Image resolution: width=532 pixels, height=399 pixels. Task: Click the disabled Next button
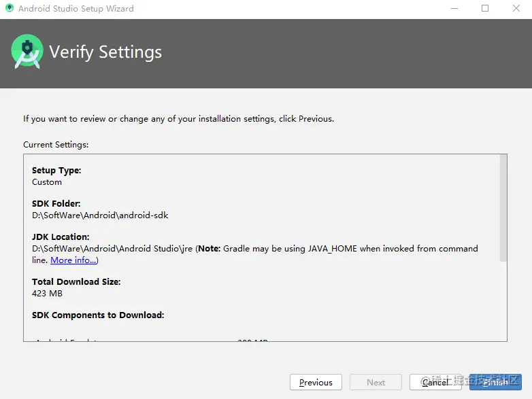pos(376,382)
